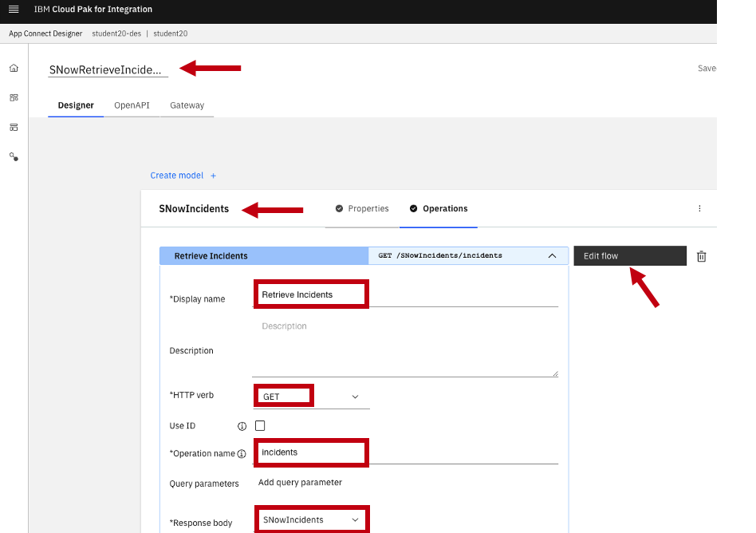Enable the Use ID checkbox
Image resolution: width=756 pixels, height=533 pixels.
coord(260,426)
